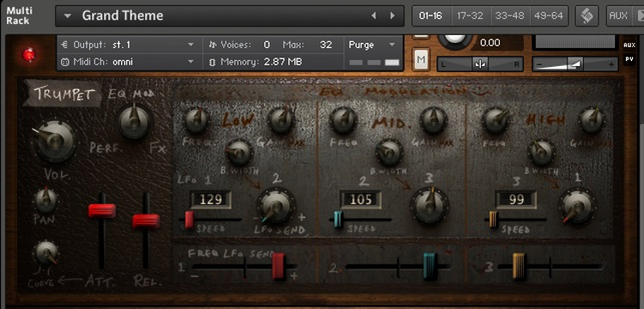
Task: Select the Trumpet label tab
Action: (x=63, y=94)
